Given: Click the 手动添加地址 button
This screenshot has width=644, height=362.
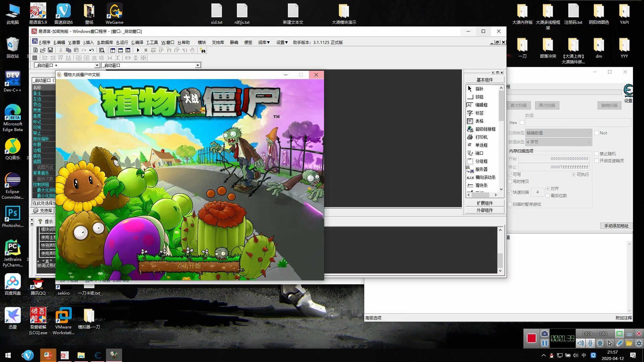Looking at the screenshot, I should [x=616, y=226].
